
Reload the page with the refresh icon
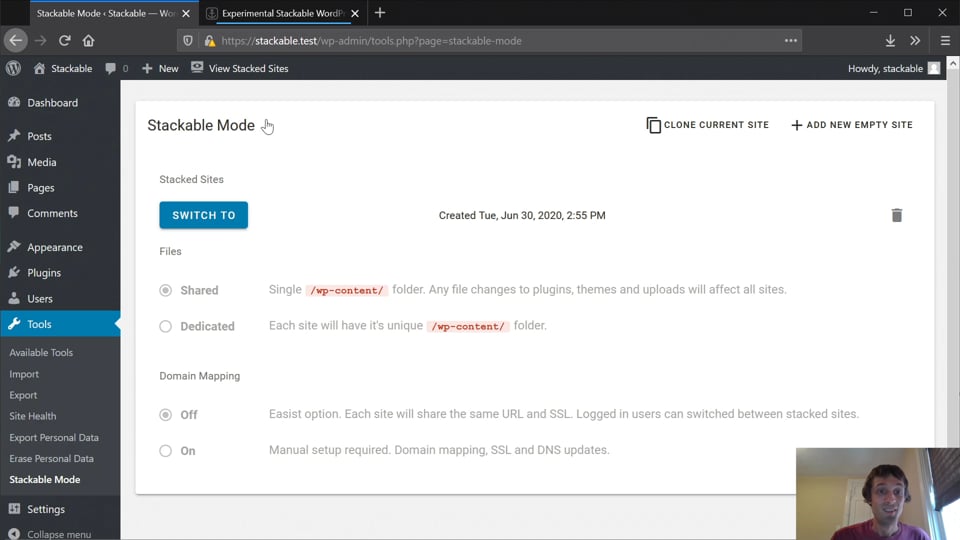[x=64, y=40]
